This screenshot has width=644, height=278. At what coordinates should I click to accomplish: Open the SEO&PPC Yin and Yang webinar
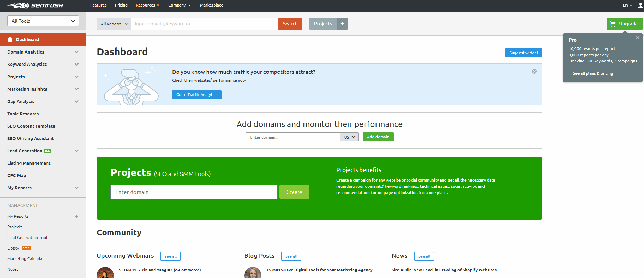tap(160, 270)
